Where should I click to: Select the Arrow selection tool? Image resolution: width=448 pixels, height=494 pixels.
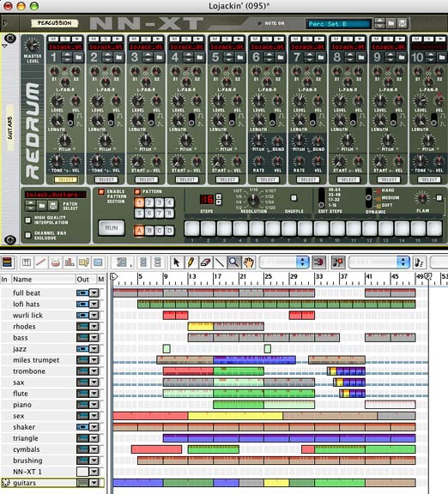point(176,262)
